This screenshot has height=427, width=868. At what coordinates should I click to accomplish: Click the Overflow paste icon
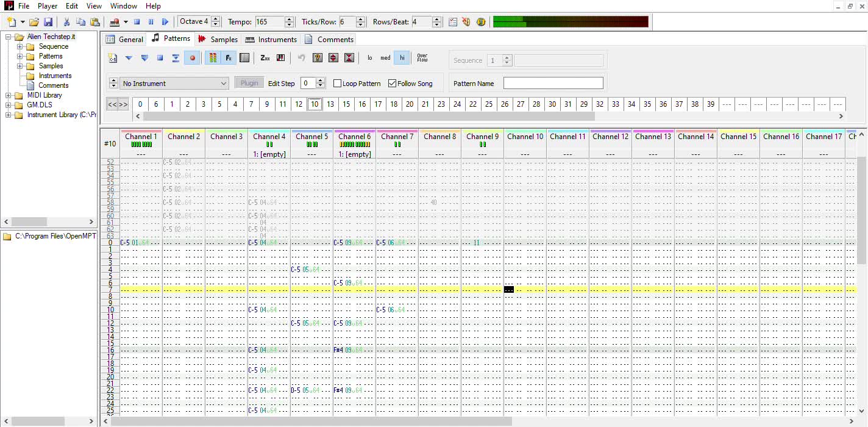click(422, 58)
